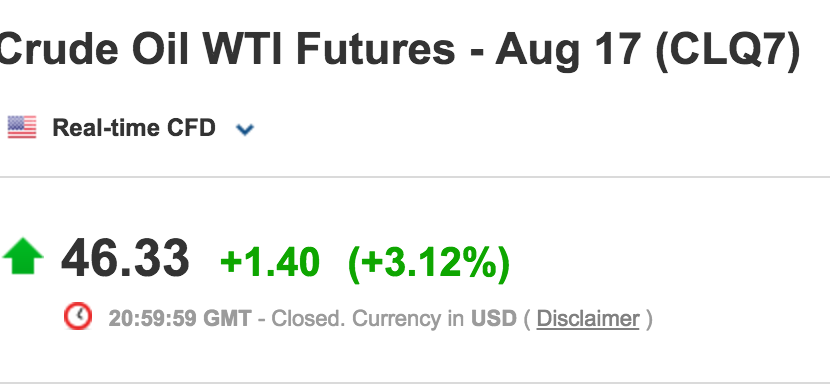The width and height of the screenshot is (830, 392).
Task: Click the USD currency label
Action: (493, 319)
